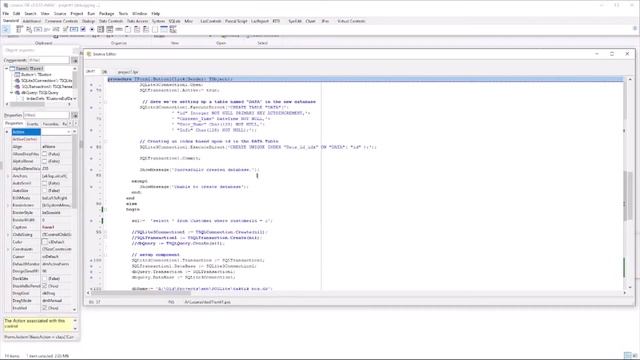Pick the TGroupBox component from the palette
The image size is (640, 360).
click(x=128, y=29)
